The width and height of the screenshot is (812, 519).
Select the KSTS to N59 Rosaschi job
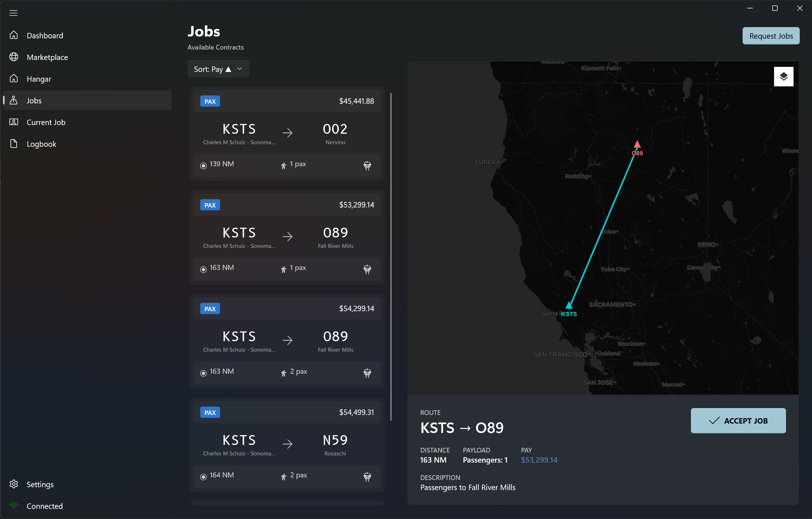coord(287,445)
